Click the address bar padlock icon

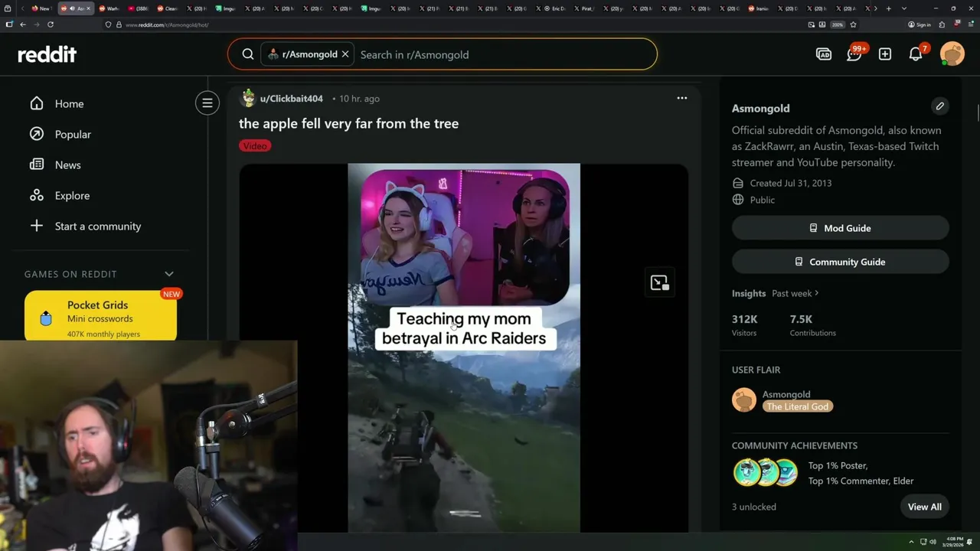[119, 24]
